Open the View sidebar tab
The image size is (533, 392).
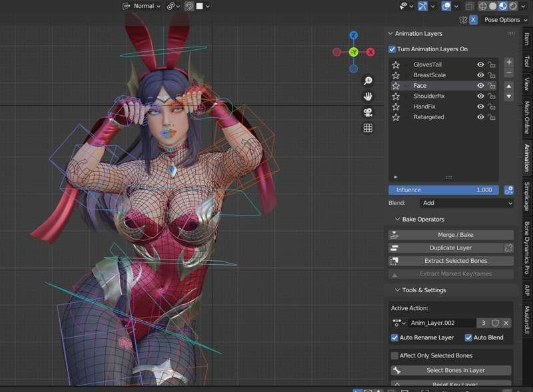(x=527, y=84)
